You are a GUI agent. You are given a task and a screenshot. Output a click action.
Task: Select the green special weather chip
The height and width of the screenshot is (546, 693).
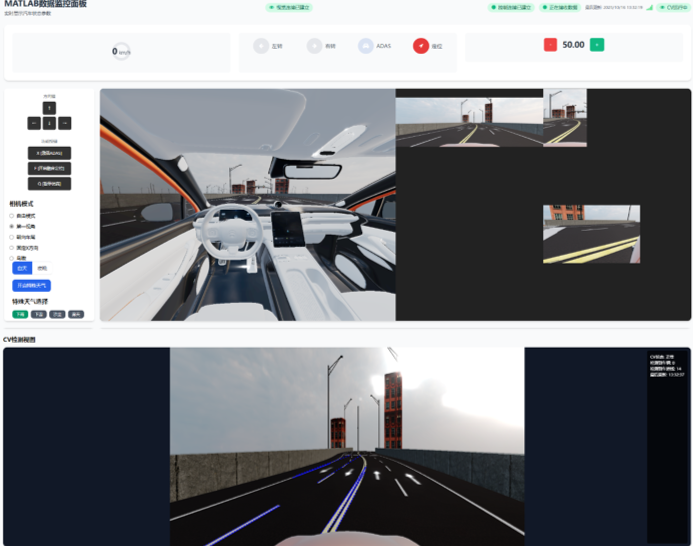19,314
